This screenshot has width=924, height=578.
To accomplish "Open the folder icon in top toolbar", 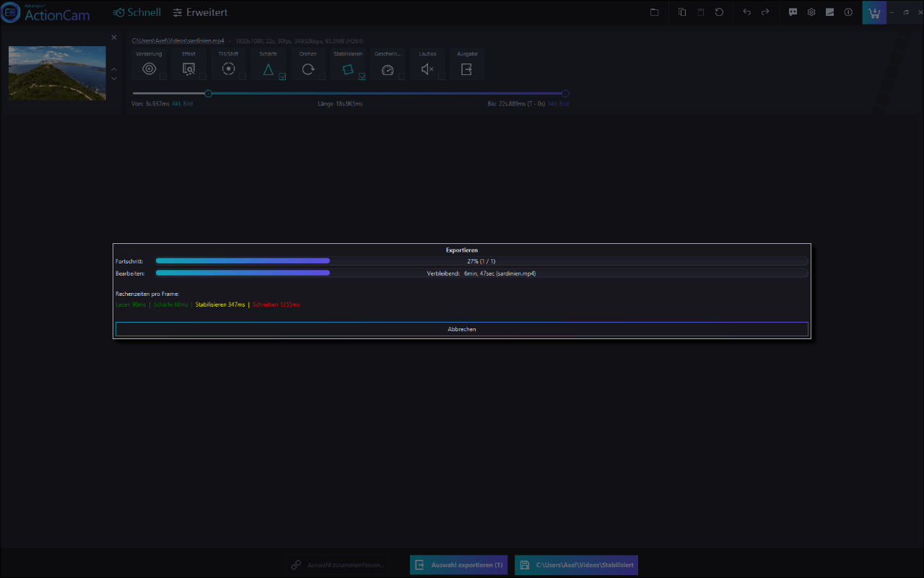I will (654, 12).
